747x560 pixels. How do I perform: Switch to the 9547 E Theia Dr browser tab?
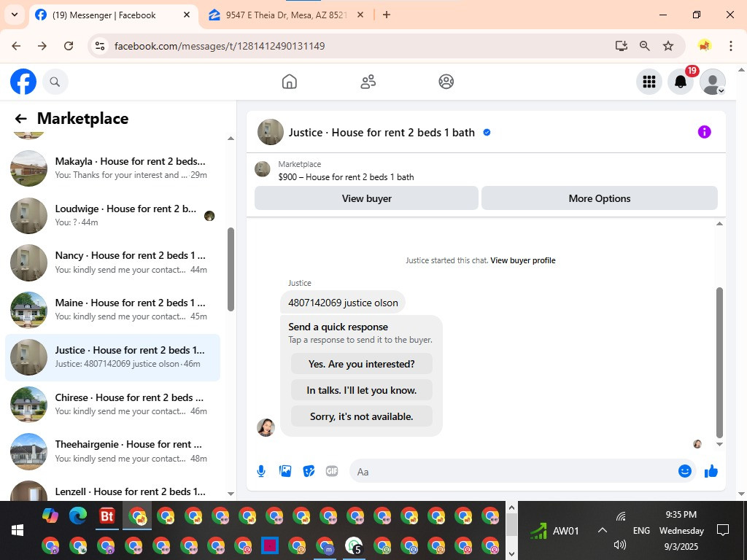[x=286, y=15]
